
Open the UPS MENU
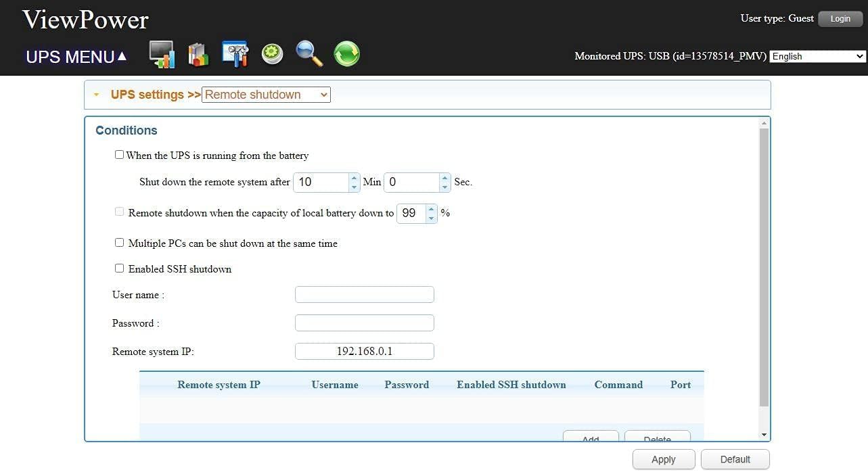click(76, 57)
